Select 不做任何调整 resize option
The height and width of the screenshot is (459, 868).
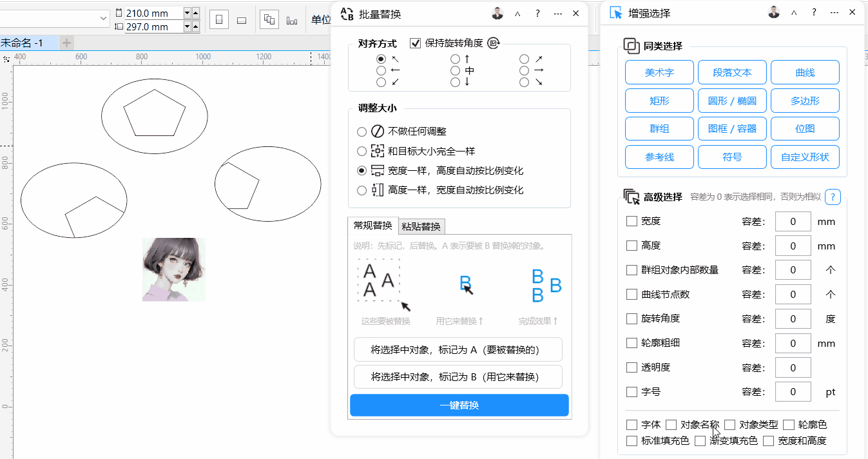(x=362, y=132)
